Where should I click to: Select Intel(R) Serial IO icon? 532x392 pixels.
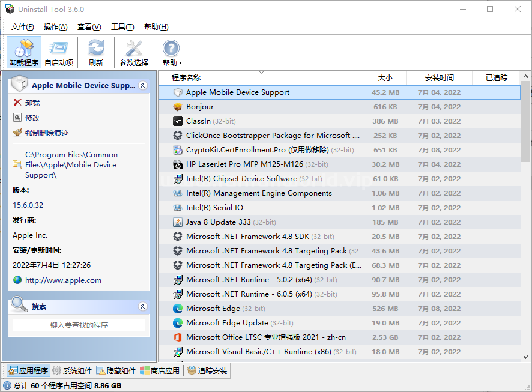178,208
